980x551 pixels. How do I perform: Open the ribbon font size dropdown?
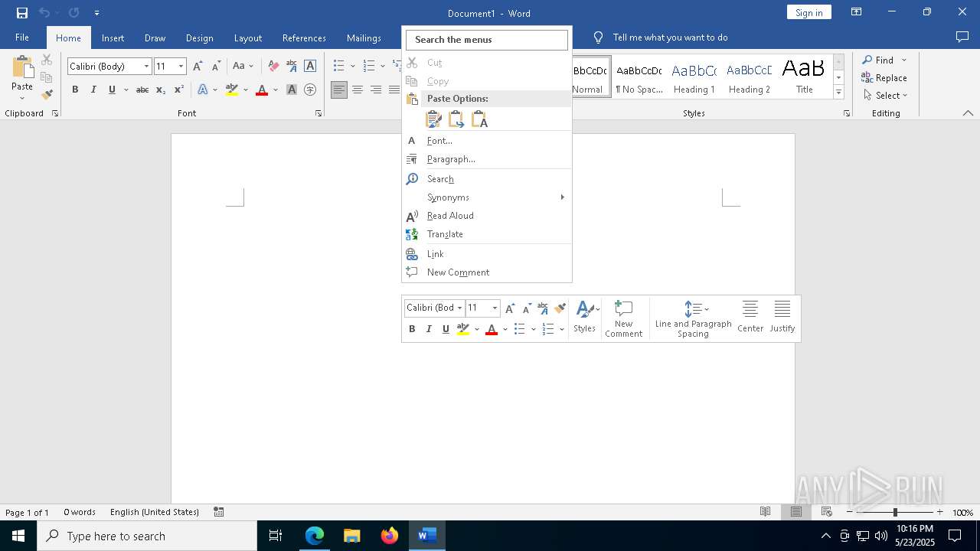point(181,67)
